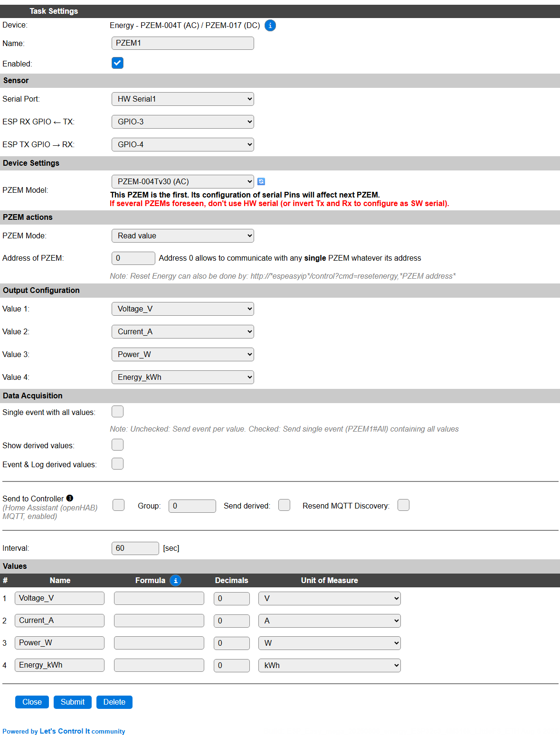Set decimals for Energy_kWh row
The image size is (560, 735).
[232, 665]
